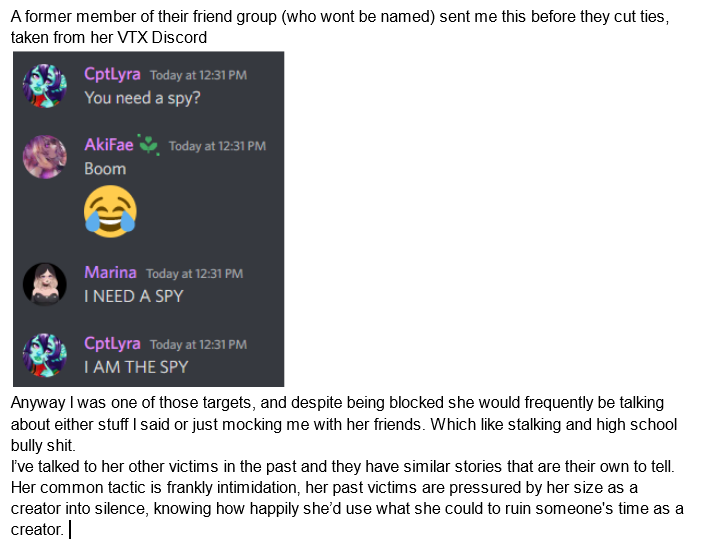Click the timestamp next to AkiFae's name

point(217,146)
